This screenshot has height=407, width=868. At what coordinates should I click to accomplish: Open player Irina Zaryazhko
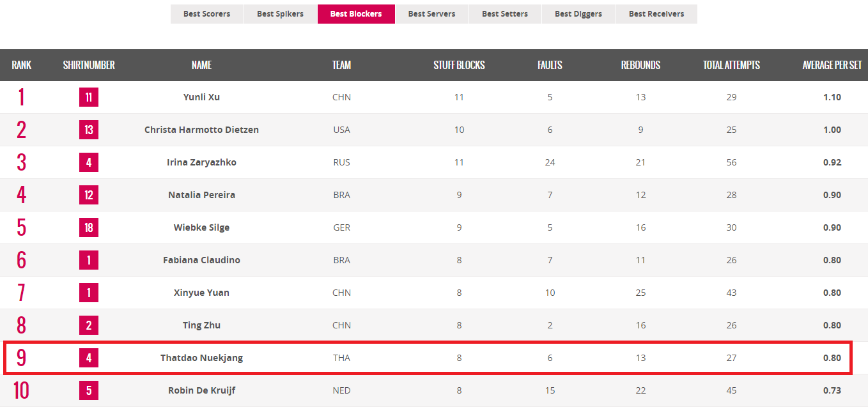click(201, 162)
